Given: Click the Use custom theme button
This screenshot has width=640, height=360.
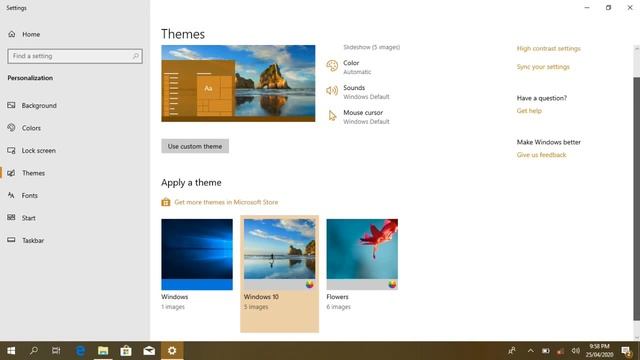Looking at the screenshot, I should [x=195, y=146].
